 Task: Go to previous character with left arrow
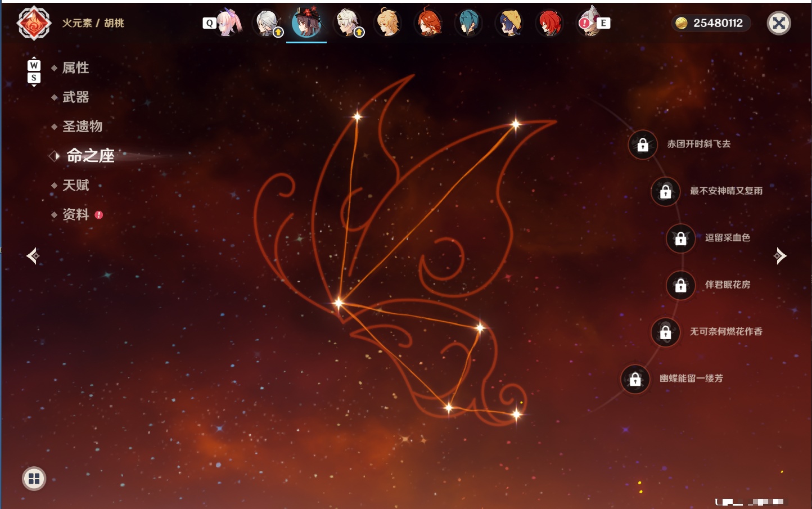coord(33,256)
